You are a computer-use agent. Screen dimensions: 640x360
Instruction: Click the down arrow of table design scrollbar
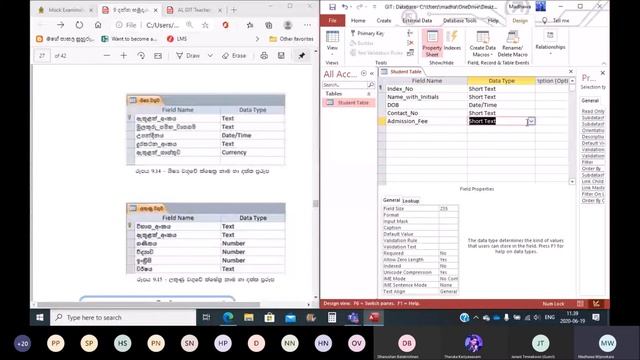click(572, 181)
